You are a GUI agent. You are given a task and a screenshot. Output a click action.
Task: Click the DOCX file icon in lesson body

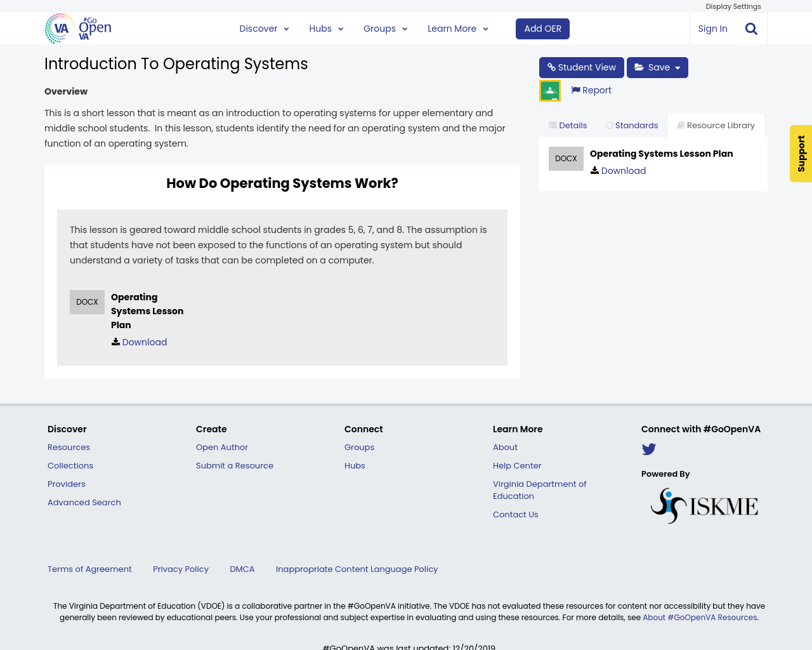click(x=87, y=302)
